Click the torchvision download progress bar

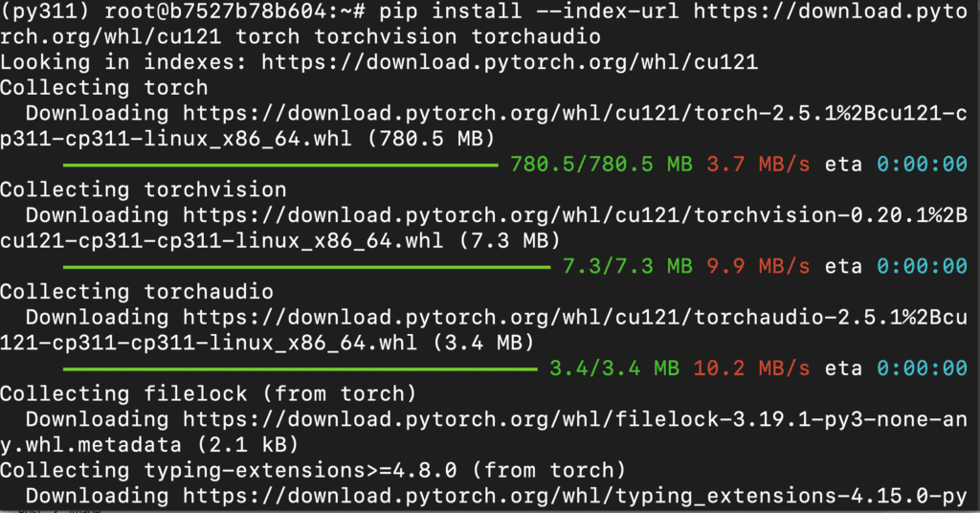click(x=306, y=266)
